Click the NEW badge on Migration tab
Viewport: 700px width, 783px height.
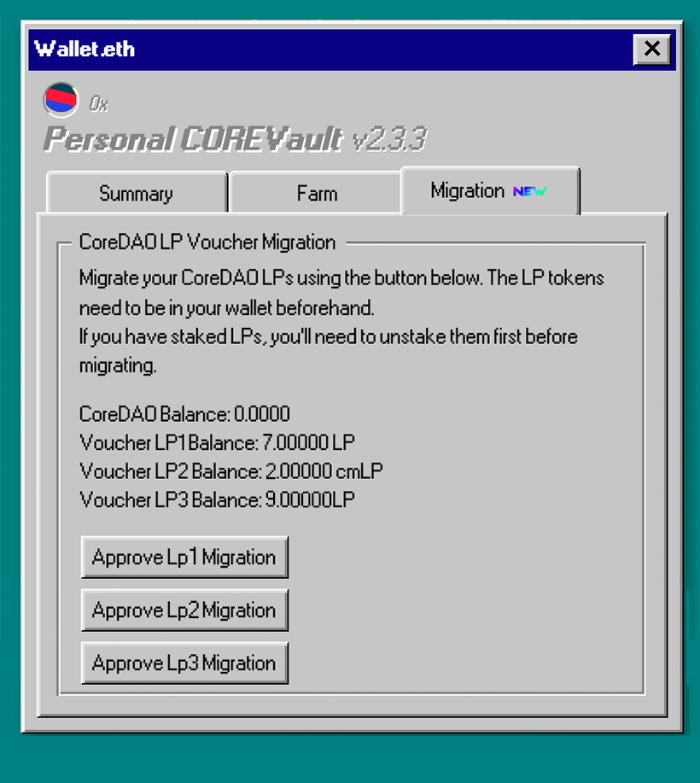pos(530,191)
